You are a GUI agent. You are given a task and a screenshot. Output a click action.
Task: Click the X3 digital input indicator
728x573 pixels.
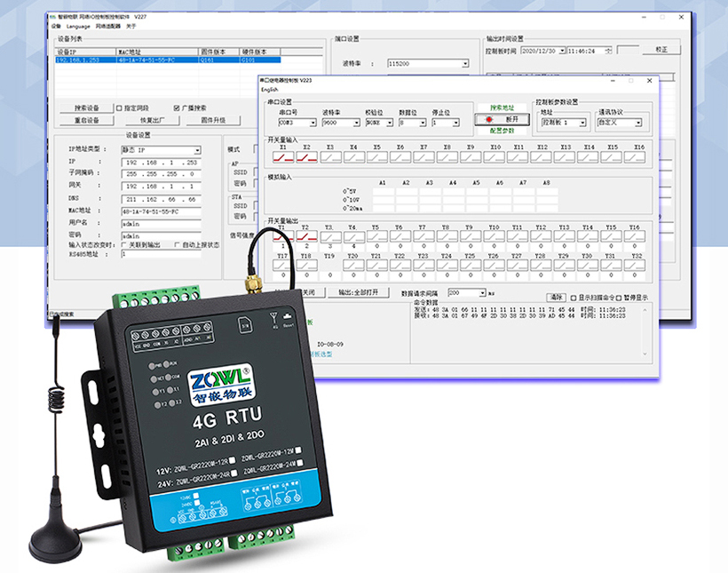tap(330, 157)
